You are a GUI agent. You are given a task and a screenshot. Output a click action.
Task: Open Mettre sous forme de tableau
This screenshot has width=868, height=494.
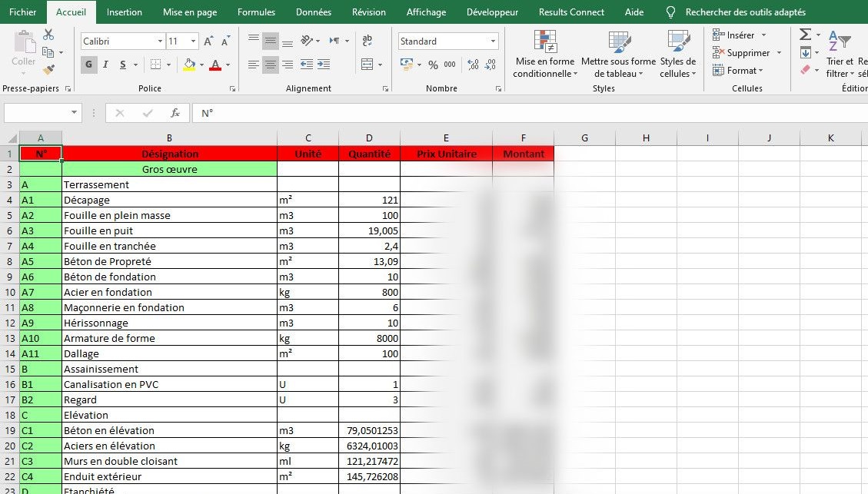coord(618,55)
